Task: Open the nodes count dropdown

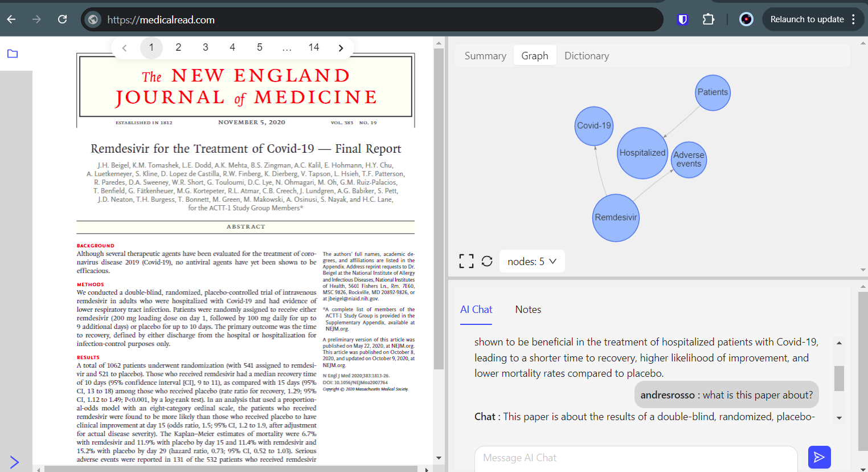Action: [x=532, y=261]
